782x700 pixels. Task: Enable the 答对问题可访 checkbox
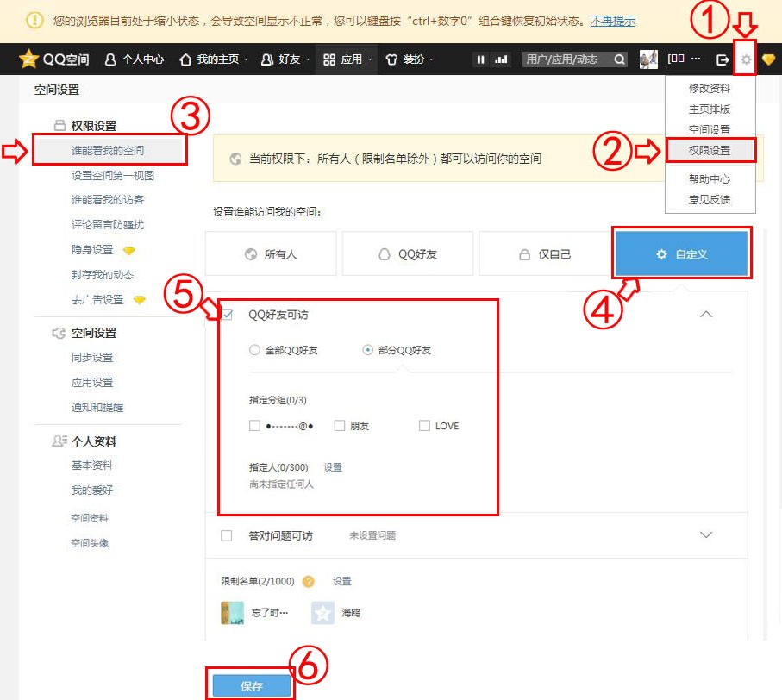click(x=228, y=535)
